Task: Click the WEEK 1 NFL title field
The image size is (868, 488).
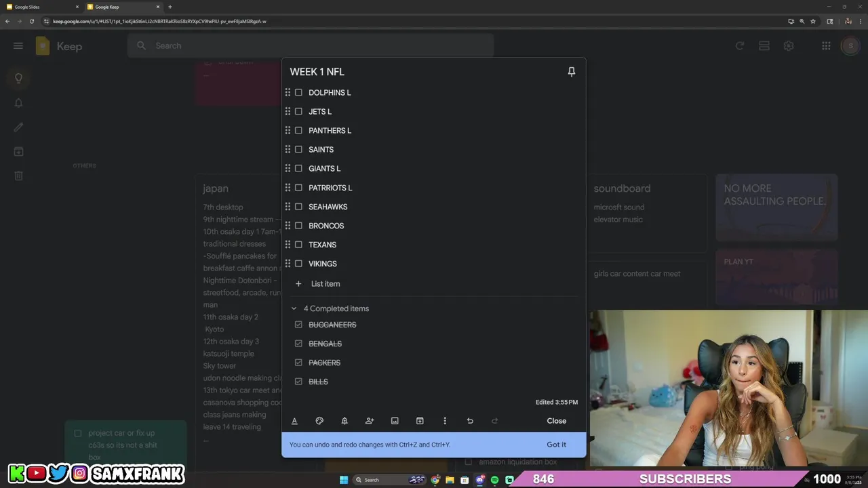Action: [x=317, y=72]
